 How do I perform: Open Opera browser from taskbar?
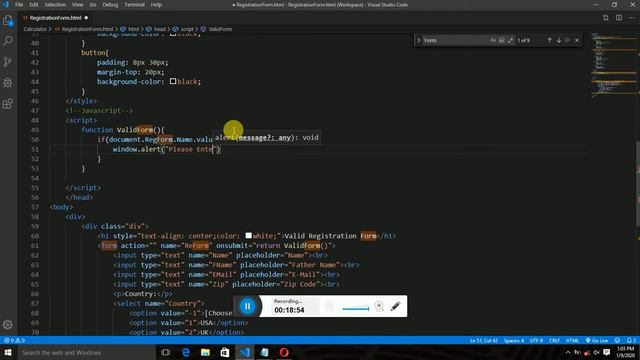pyautogui.click(x=284, y=352)
